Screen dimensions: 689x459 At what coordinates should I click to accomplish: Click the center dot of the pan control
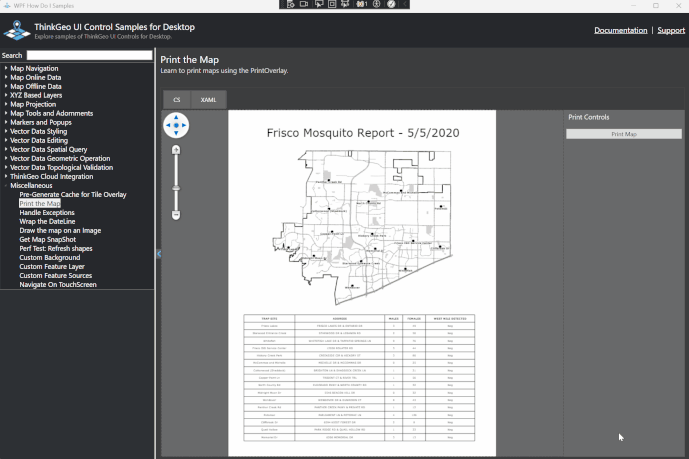click(x=176, y=125)
